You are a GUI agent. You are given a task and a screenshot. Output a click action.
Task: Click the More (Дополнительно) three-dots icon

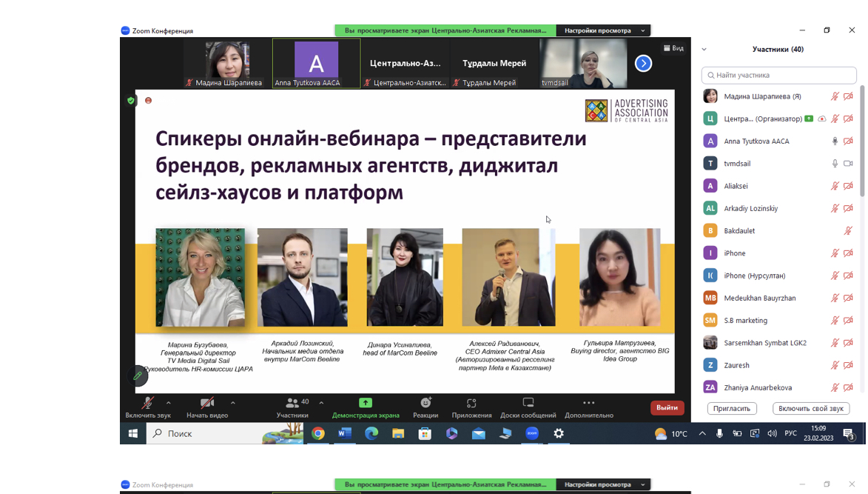click(x=588, y=403)
